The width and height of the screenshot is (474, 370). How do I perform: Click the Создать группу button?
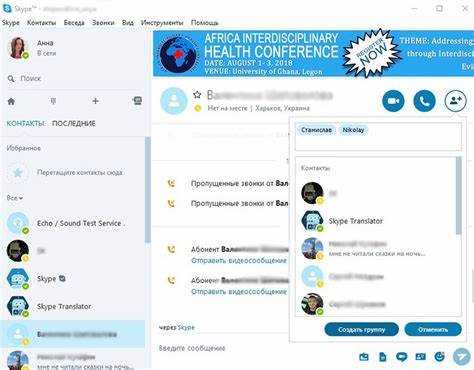[361, 330]
